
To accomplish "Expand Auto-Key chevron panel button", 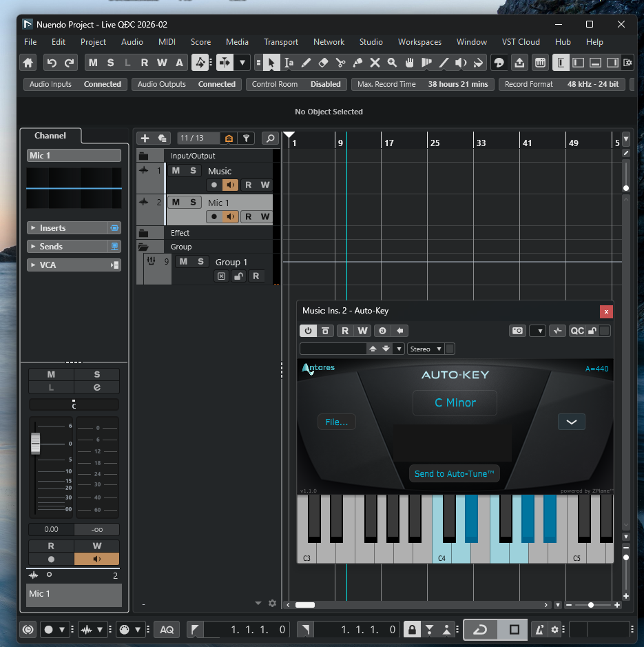I will point(572,422).
